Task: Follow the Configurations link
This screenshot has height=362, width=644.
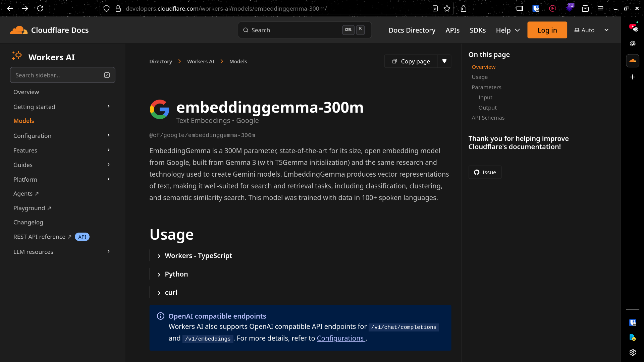Action: click(x=340, y=339)
